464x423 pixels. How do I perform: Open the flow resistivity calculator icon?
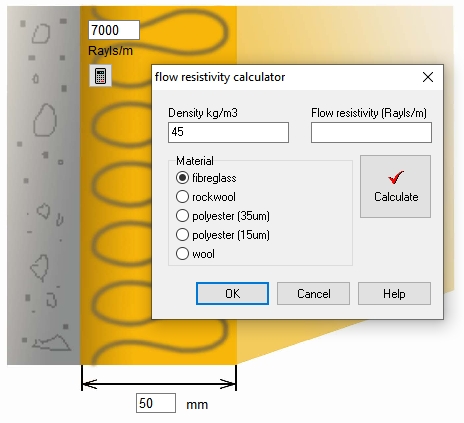pyautogui.click(x=100, y=76)
